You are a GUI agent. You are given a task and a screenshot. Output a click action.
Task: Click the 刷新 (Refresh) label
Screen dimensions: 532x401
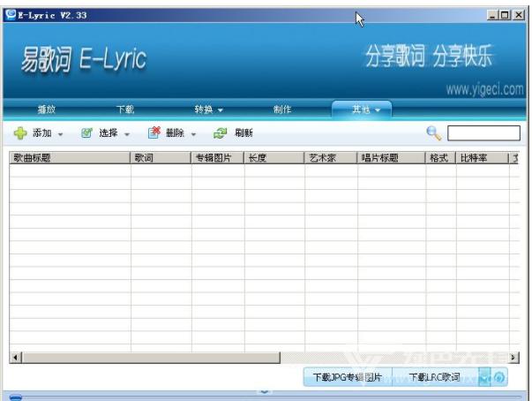point(244,132)
